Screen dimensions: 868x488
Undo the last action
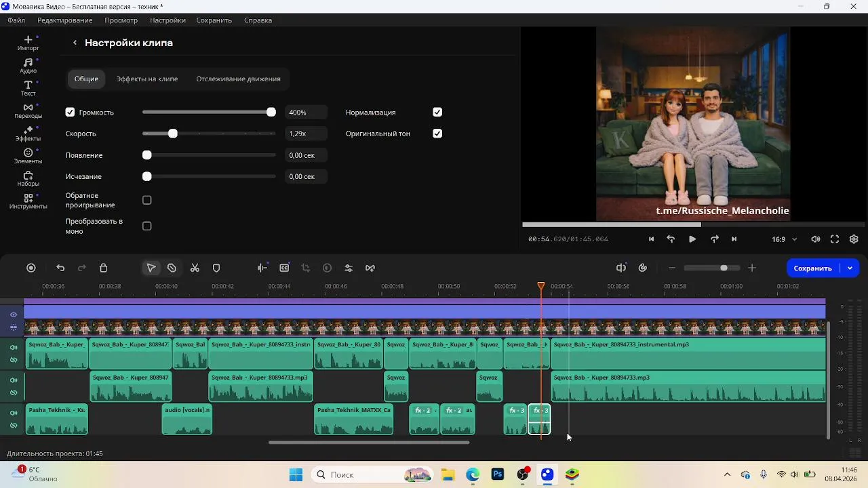(x=60, y=268)
